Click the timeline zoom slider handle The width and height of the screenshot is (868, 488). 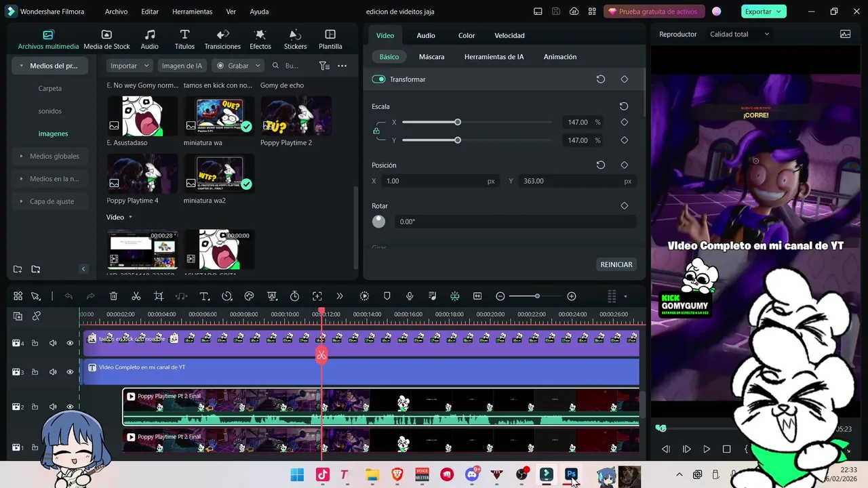coord(537,296)
